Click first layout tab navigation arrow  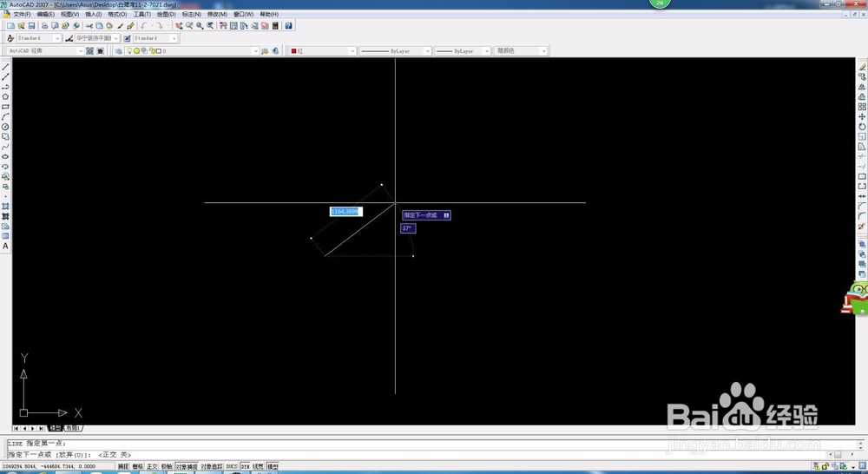(16, 428)
